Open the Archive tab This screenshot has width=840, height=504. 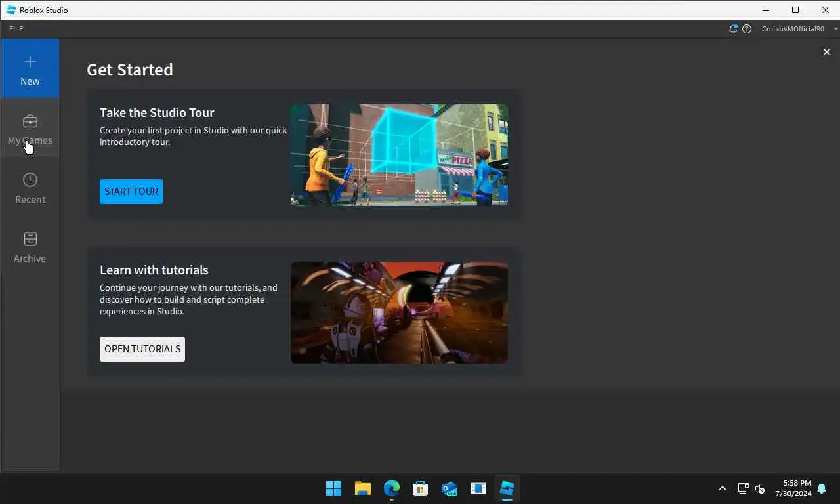coord(30,247)
